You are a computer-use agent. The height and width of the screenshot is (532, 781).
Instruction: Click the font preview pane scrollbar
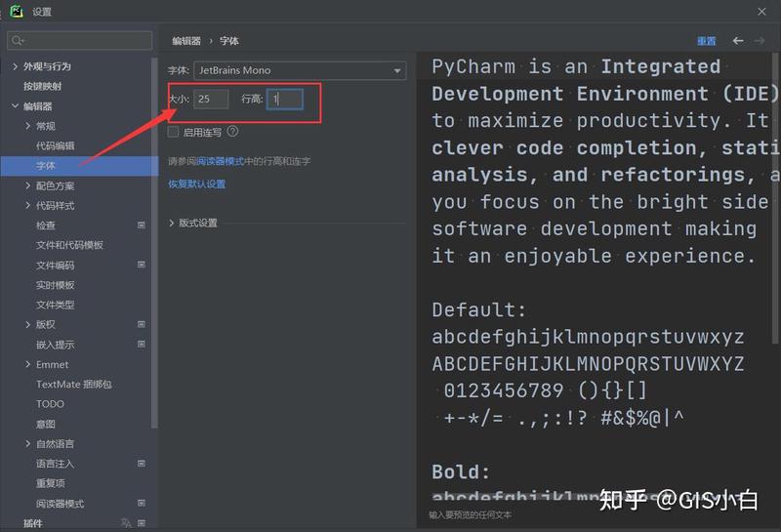click(x=775, y=198)
